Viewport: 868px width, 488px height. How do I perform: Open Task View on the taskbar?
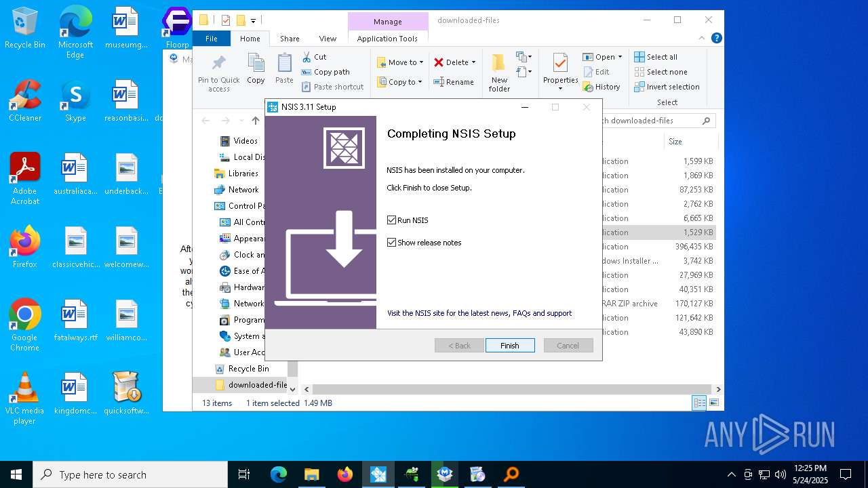click(244, 474)
